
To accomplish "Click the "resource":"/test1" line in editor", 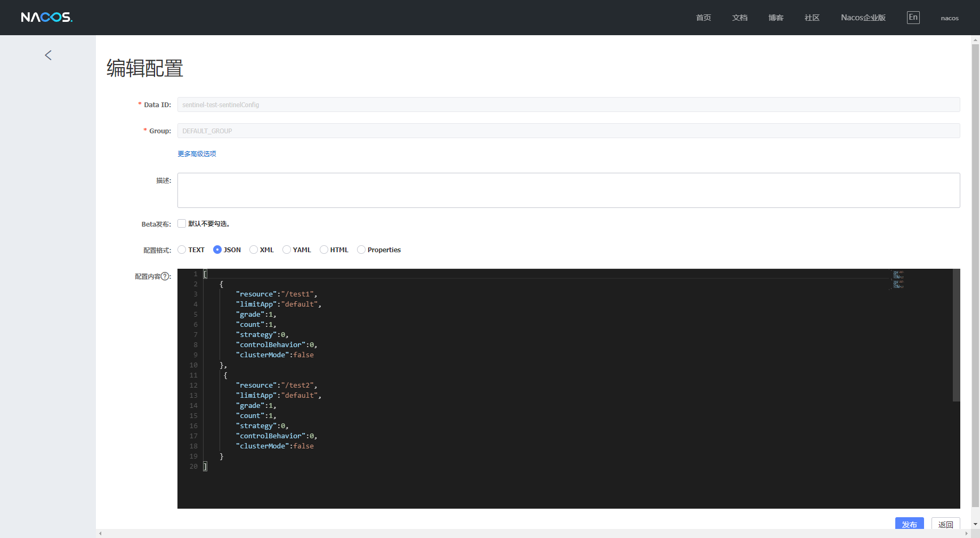I will coord(277,294).
